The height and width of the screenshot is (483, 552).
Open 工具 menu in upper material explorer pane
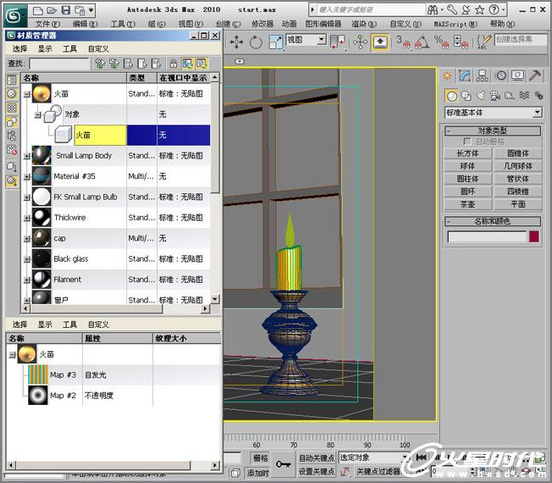coord(70,49)
